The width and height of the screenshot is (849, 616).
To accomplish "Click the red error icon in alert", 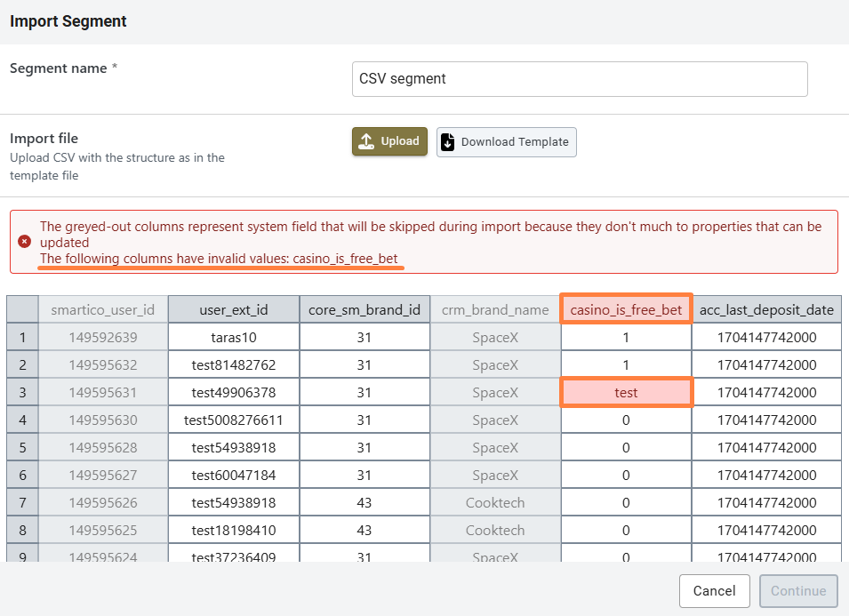I will (x=25, y=242).
